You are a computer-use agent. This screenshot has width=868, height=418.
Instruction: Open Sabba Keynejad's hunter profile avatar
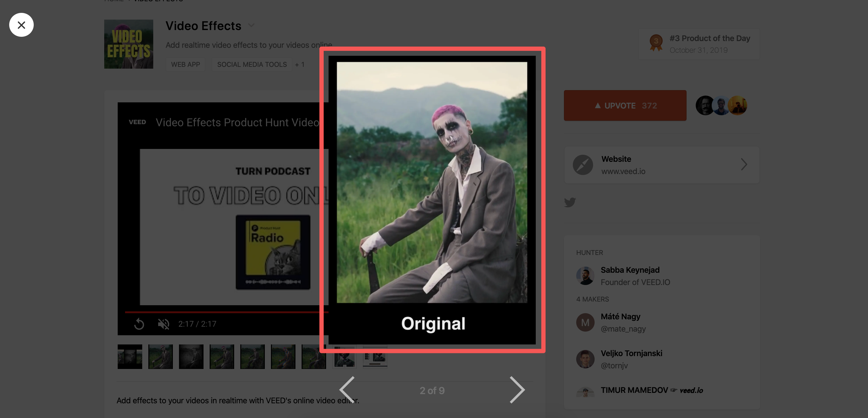tap(585, 276)
